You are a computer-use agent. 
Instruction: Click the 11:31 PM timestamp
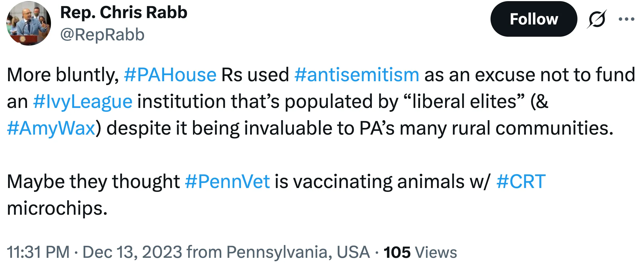pos(38,252)
